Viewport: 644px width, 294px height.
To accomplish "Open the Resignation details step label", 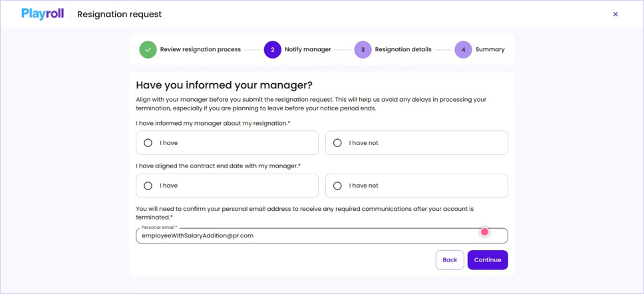I will click(x=403, y=50).
